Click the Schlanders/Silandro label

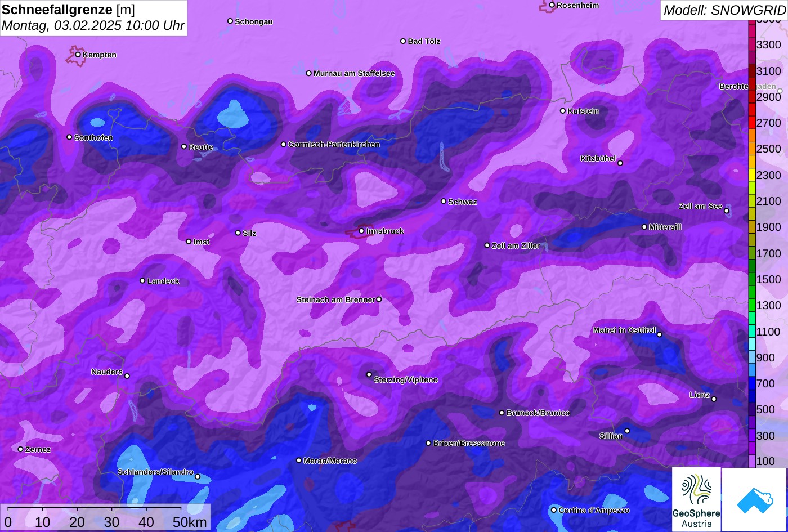click(155, 472)
